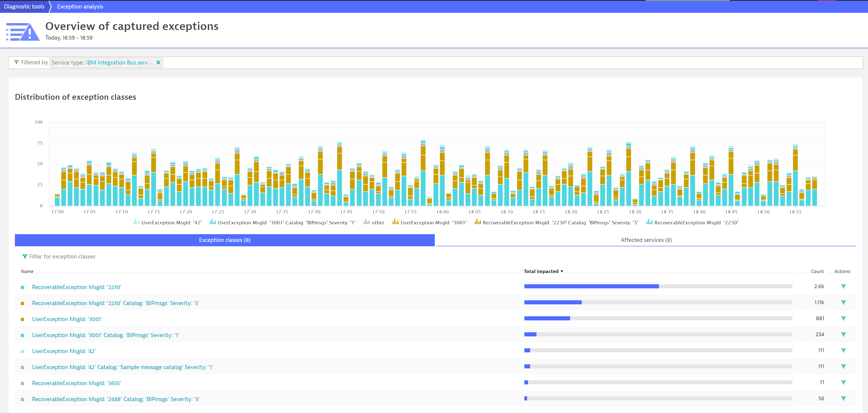This screenshot has height=413, width=868.
Task: Sort table by Name column
Action: coord(27,271)
